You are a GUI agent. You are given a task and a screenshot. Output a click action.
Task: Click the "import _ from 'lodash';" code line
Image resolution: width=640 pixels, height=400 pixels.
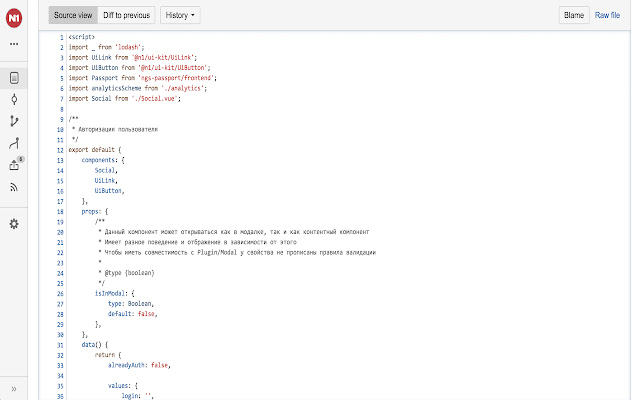[106, 47]
